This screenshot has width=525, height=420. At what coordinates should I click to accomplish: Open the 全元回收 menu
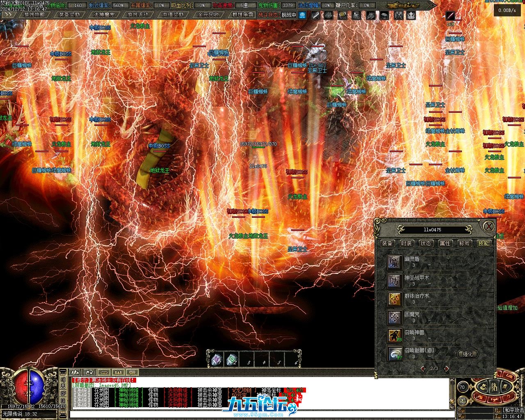pyautogui.click(x=208, y=15)
